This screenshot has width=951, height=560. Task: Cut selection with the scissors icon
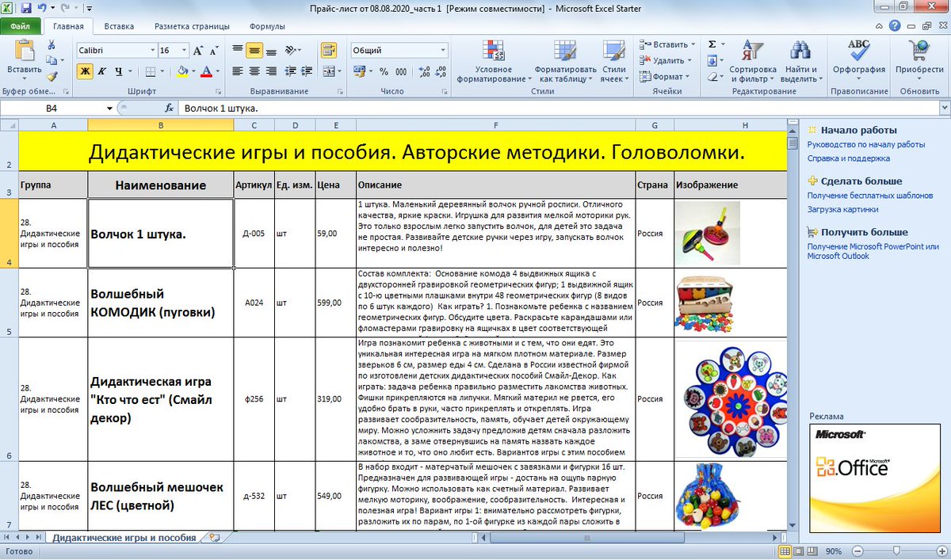coord(52,46)
